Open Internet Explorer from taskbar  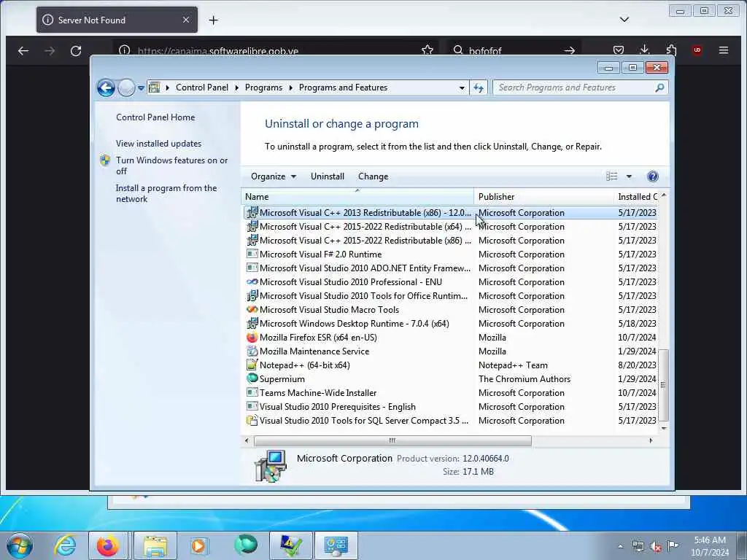pyautogui.click(x=65, y=545)
